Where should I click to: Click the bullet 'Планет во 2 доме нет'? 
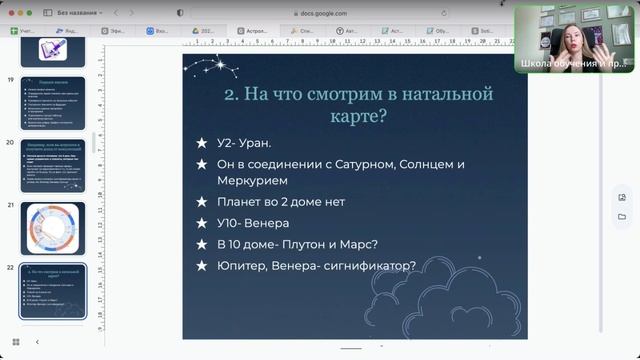pyautogui.click(x=281, y=202)
